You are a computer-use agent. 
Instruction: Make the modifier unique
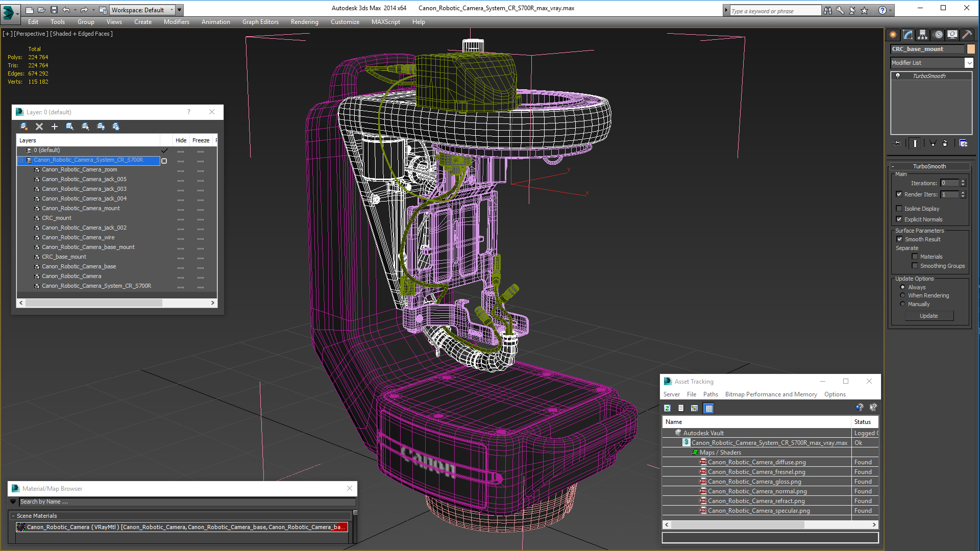933,143
